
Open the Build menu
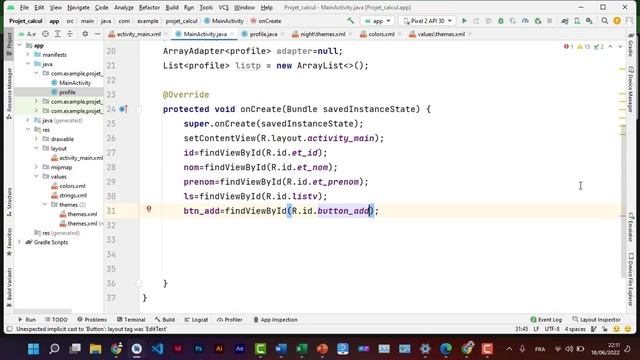[172, 7]
